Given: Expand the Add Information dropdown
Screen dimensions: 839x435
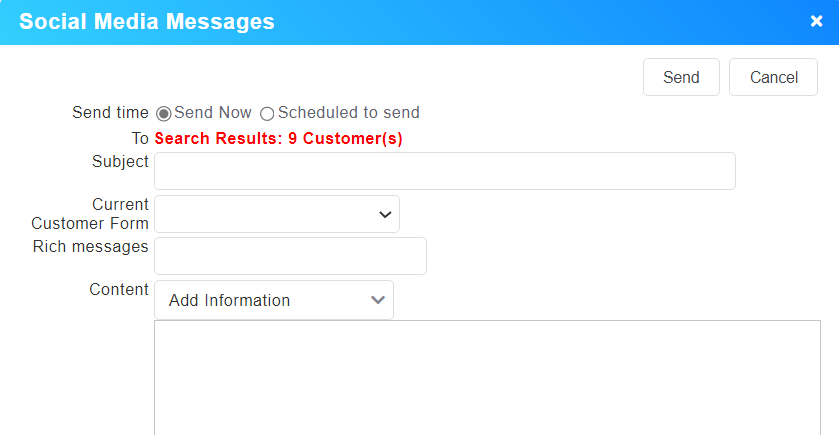Looking at the screenshot, I should pos(273,300).
